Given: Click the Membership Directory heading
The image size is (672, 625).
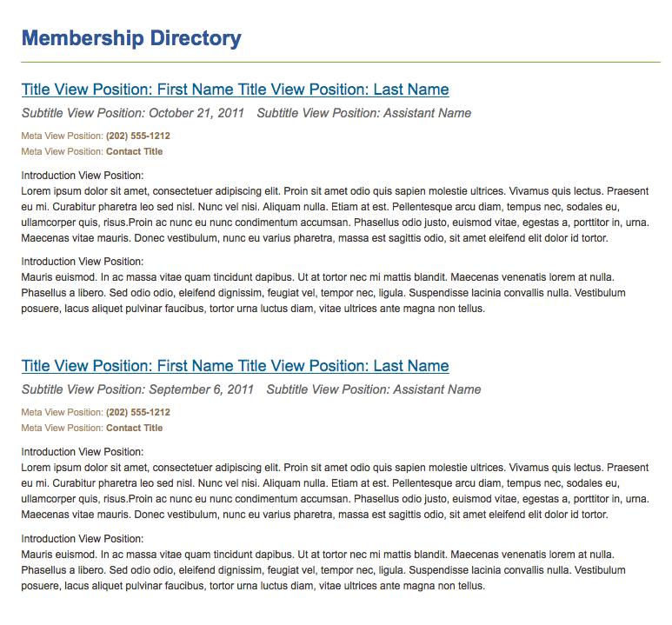Looking at the screenshot, I should [x=131, y=38].
